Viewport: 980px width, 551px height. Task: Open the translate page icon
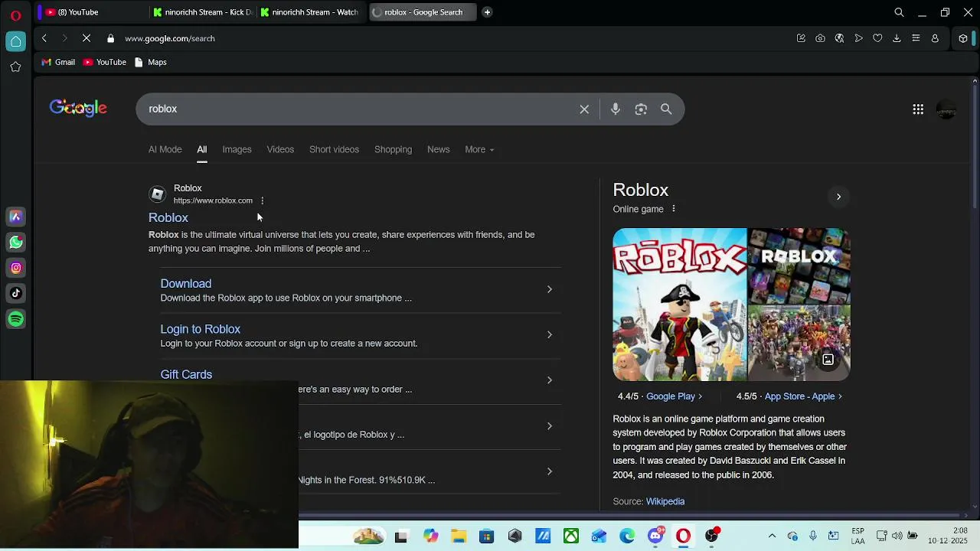coord(839,38)
